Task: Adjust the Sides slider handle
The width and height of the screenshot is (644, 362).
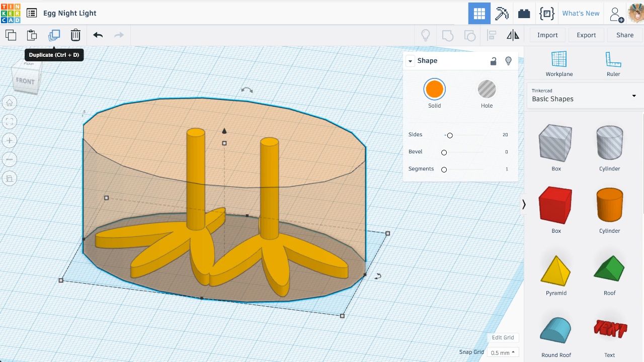Action: click(x=450, y=135)
